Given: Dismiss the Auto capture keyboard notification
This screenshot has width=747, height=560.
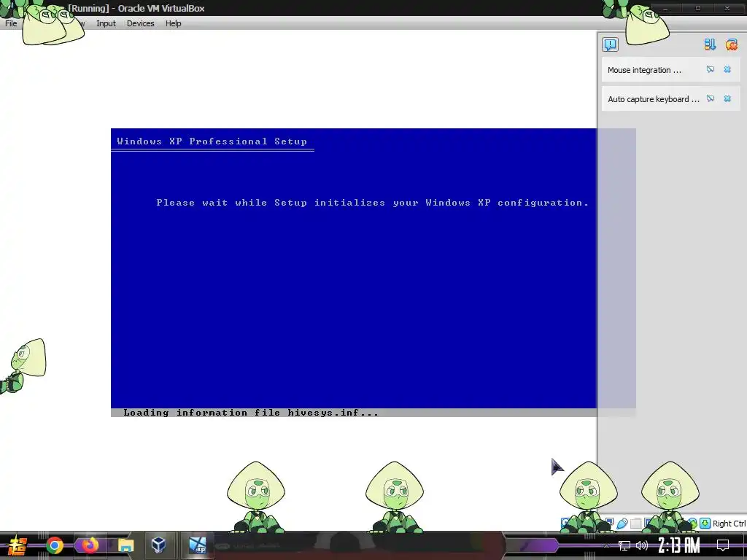Looking at the screenshot, I should tap(727, 98).
